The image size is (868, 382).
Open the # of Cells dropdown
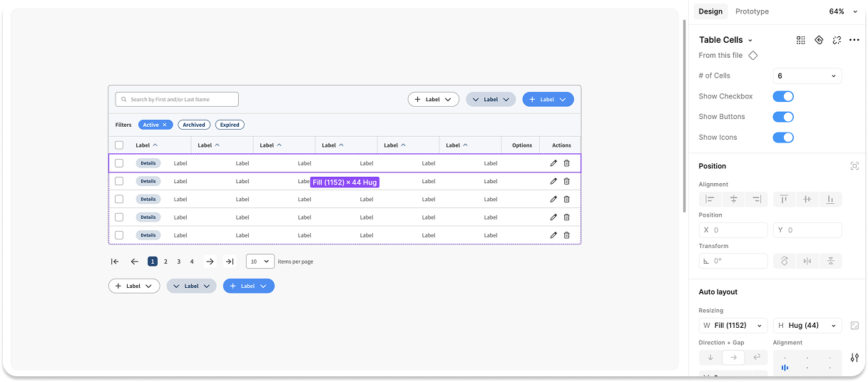point(807,76)
